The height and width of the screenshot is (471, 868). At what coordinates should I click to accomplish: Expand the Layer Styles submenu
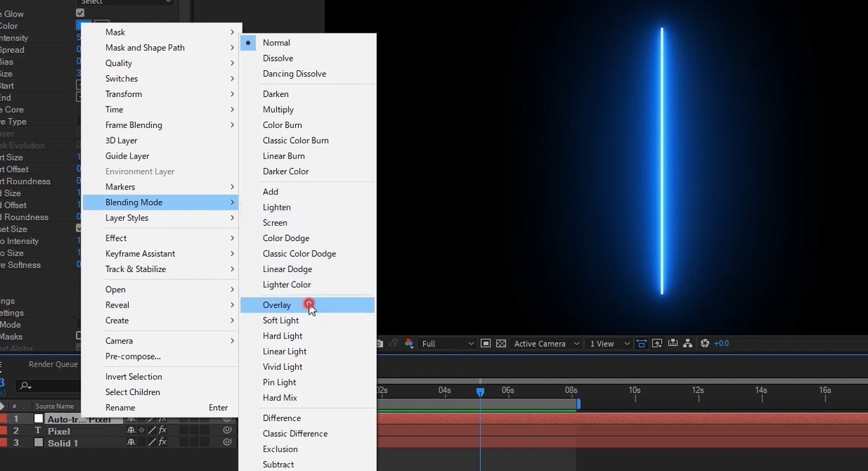pos(161,218)
